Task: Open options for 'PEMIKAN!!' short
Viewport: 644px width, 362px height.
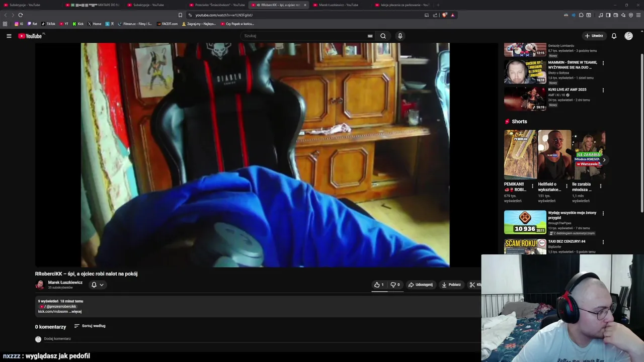Action: [532, 186]
